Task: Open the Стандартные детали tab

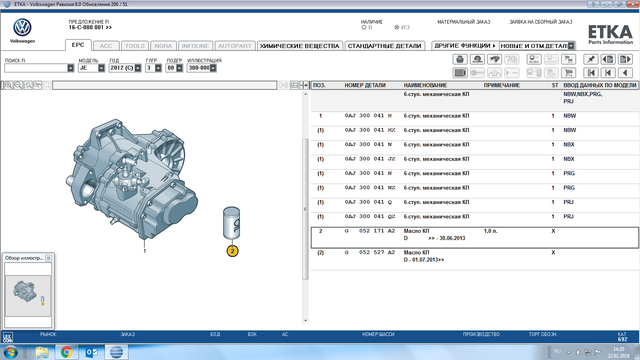Action: tap(384, 46)
